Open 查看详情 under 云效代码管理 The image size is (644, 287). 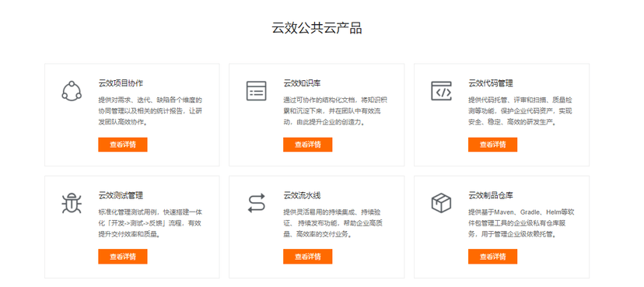coord(493,145)
